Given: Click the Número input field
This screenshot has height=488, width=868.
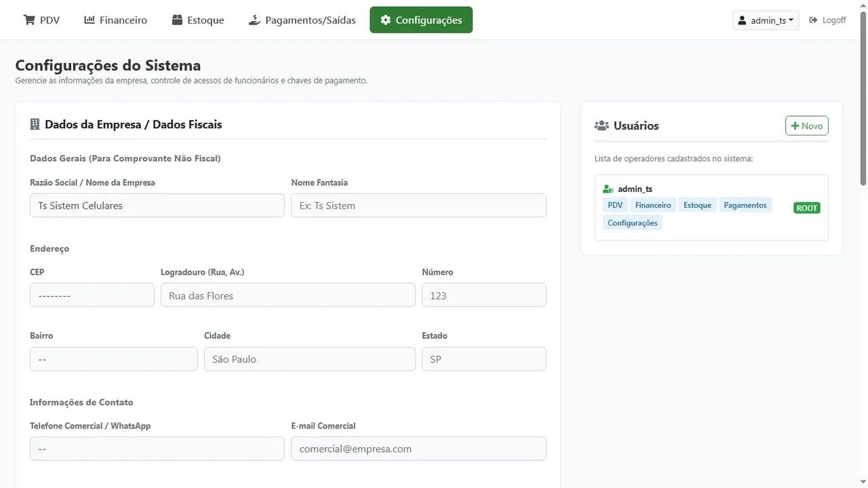Looking at the screenshot, I should (484, 295).
